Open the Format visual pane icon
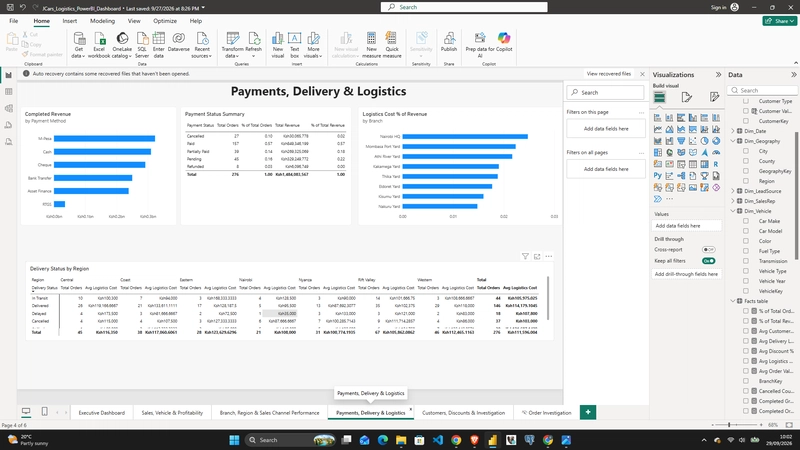The width and height of the screenshot is (800, 450). click(687, 97)
